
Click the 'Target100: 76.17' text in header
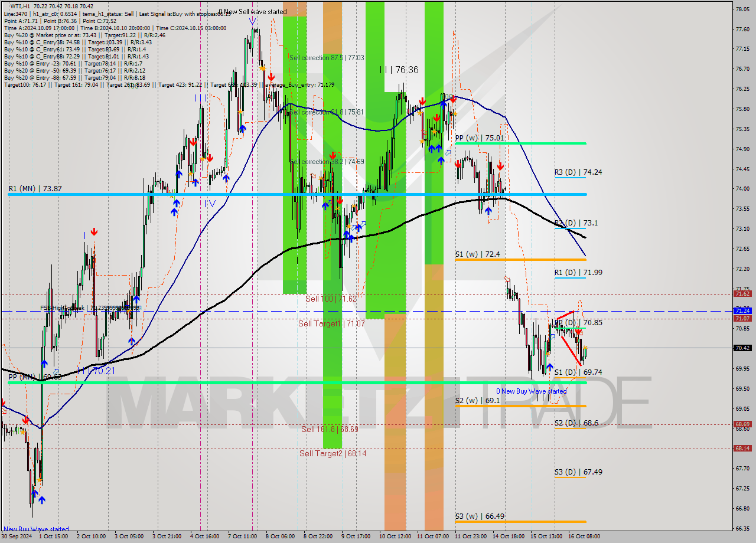(x=25, y=85)
